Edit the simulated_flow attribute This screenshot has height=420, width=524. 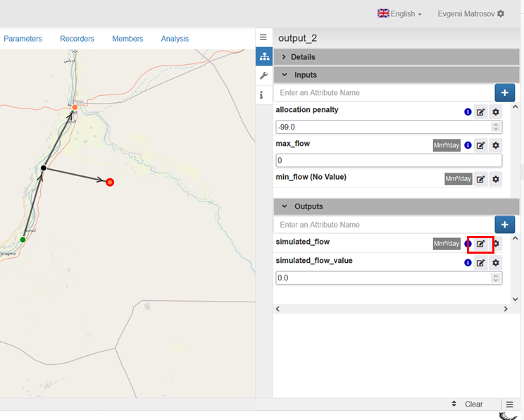click(x=480, y=244)
